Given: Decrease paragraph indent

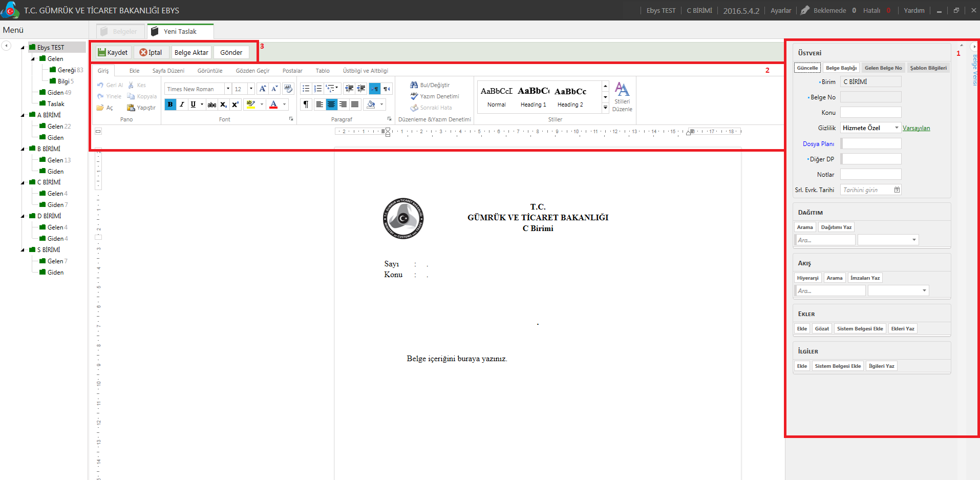Looking at the screenshot, I should tap(349, 89).
